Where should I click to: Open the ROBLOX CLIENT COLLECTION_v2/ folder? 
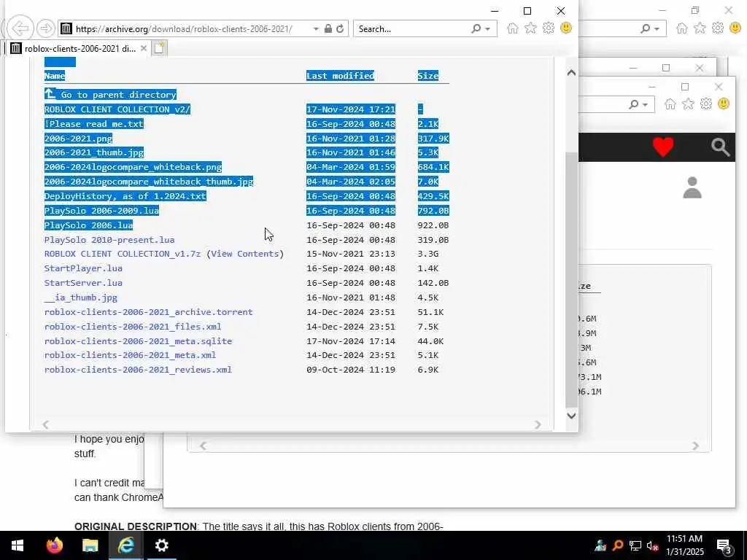coord(117,109)
